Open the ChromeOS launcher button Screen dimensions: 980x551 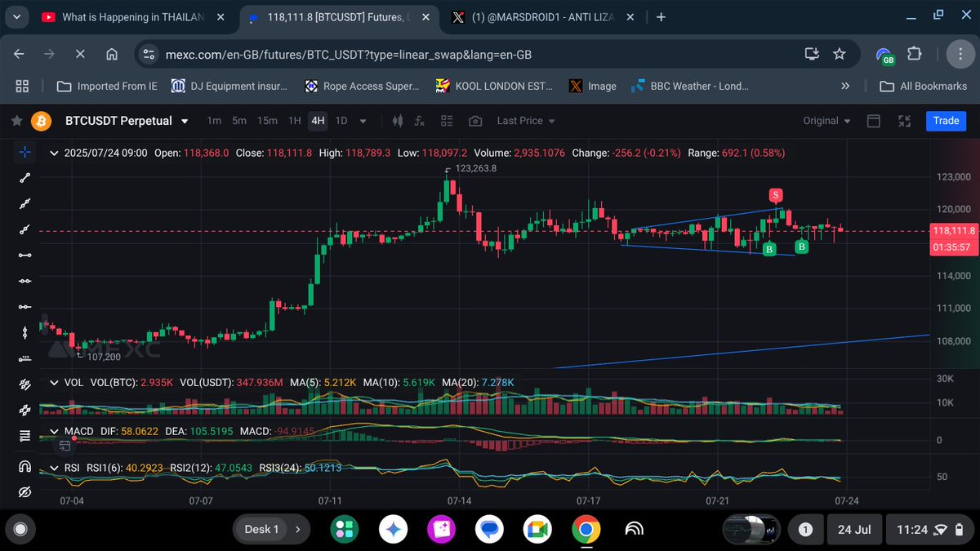(x=20, y=529)
